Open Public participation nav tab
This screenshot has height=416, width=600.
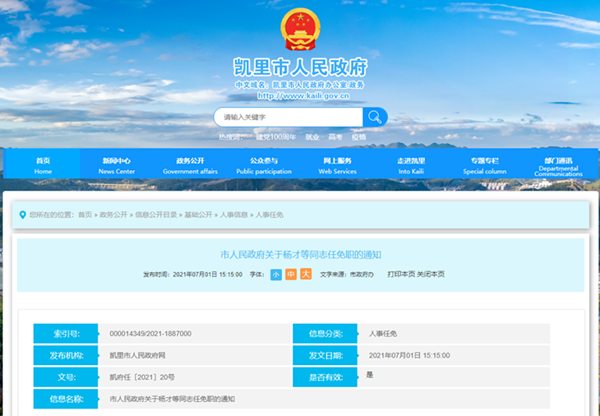263,165
